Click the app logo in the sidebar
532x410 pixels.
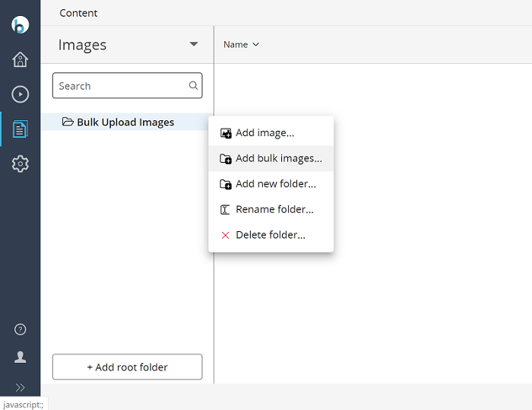20,25
